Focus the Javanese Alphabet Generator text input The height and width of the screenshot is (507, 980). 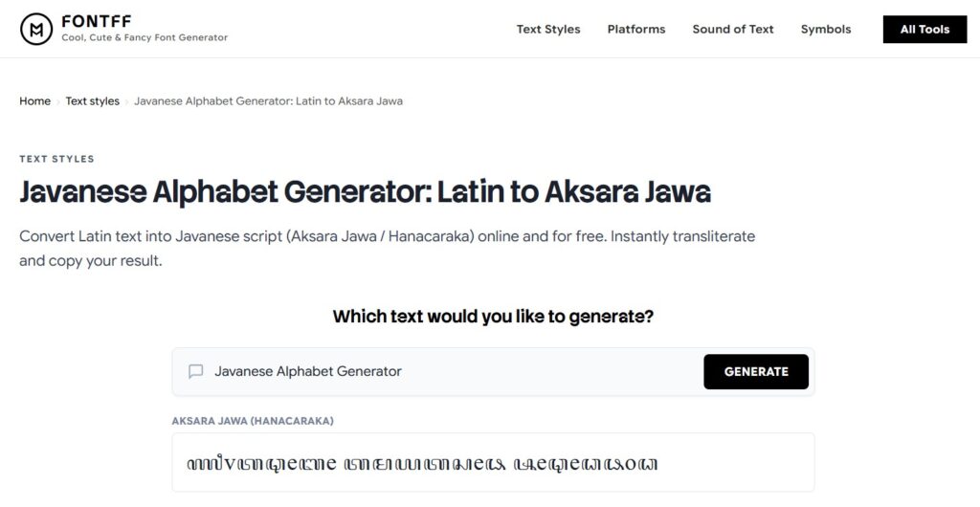(457, 371)
